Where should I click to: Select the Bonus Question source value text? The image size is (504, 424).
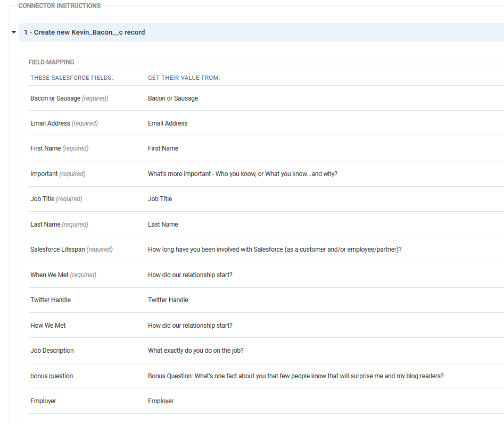click(x=296, y=376)
